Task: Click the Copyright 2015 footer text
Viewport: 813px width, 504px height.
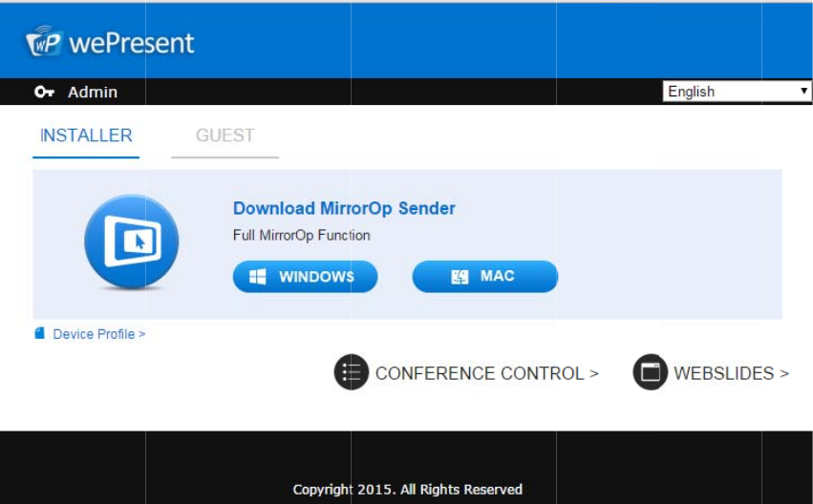Action: tap(408, 490)
